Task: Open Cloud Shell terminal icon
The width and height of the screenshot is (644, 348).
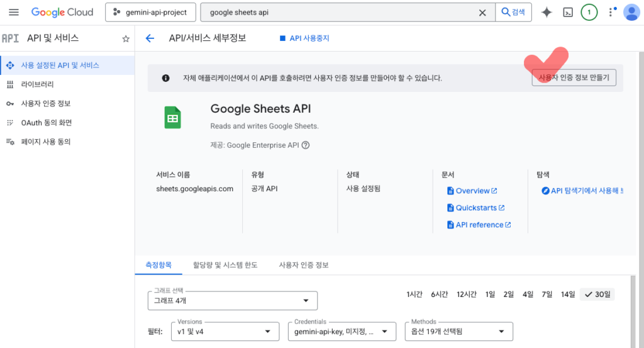Action: click(x=568, y=13)
